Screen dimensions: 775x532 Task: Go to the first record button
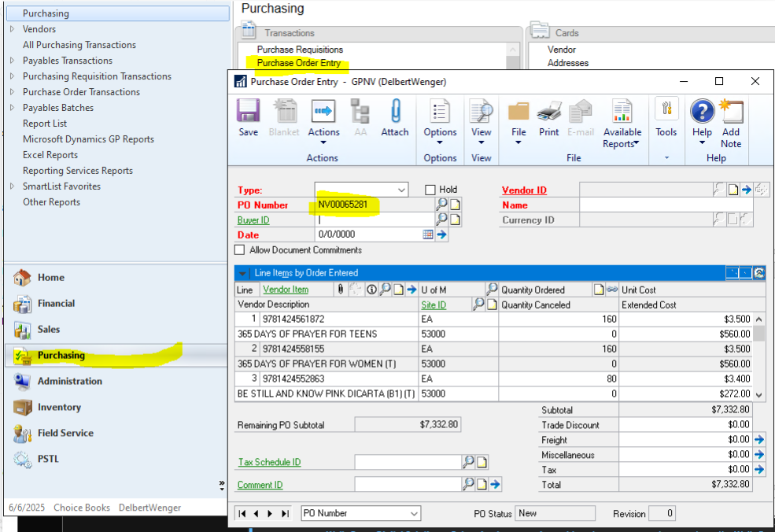coord(242,514)
